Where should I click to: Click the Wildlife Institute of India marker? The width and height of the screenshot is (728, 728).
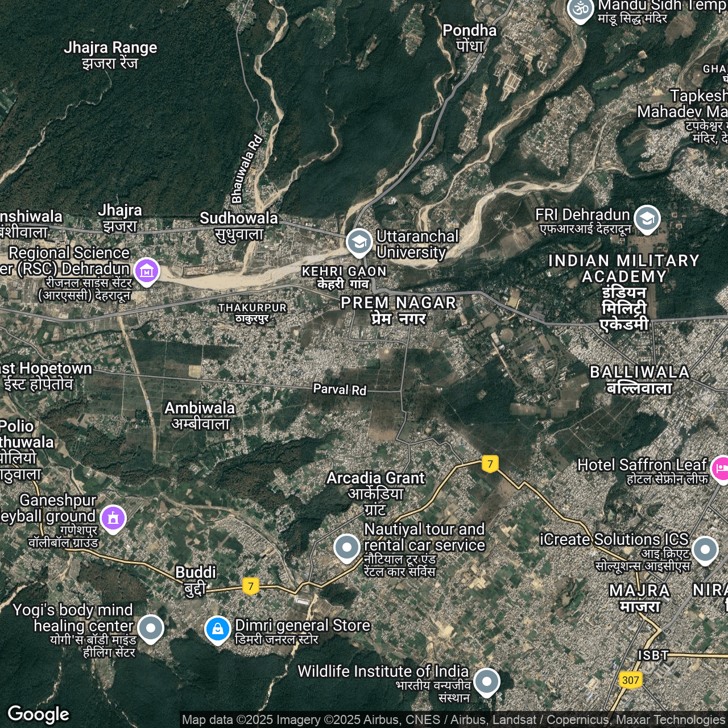[x=486, y=681]
